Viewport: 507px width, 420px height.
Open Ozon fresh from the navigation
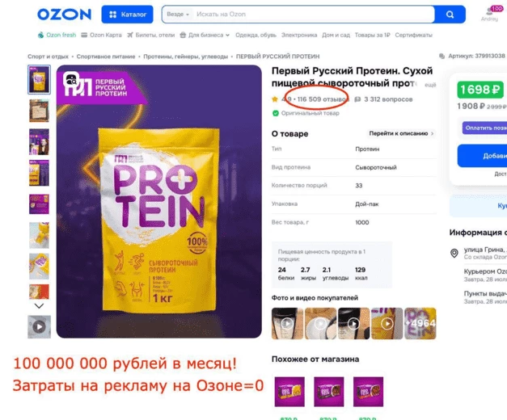coord(57,35)
